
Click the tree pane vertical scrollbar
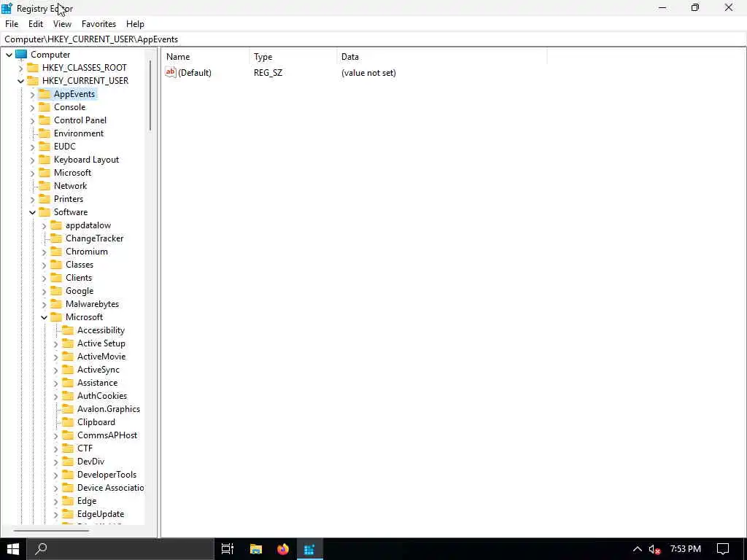coord(150,96)
